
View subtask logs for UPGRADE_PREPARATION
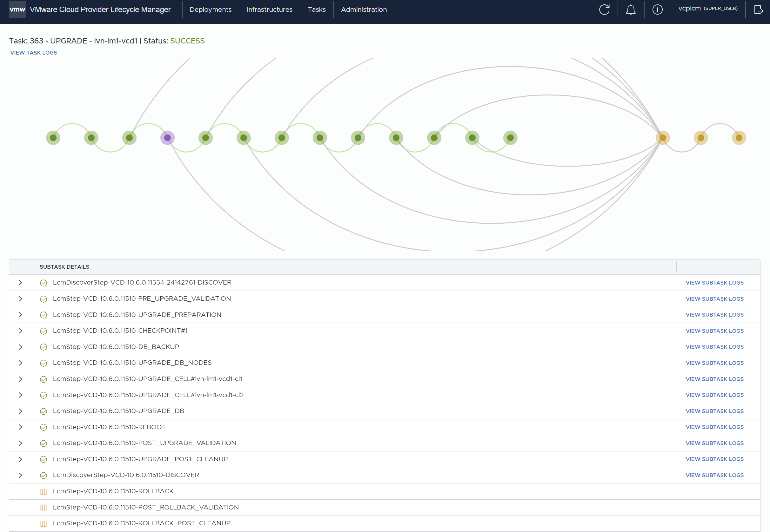click(714, 315)
